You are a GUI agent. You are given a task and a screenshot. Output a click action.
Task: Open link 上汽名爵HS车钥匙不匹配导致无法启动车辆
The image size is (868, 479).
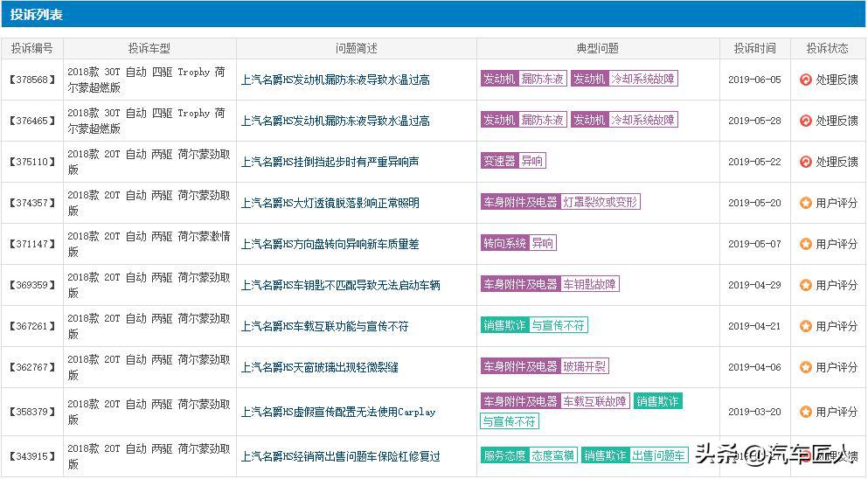[x=340, y=285]
